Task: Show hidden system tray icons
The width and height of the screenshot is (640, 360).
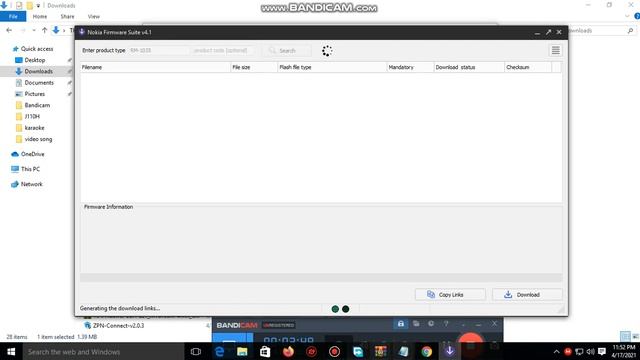Action: (x=556, y=351)
